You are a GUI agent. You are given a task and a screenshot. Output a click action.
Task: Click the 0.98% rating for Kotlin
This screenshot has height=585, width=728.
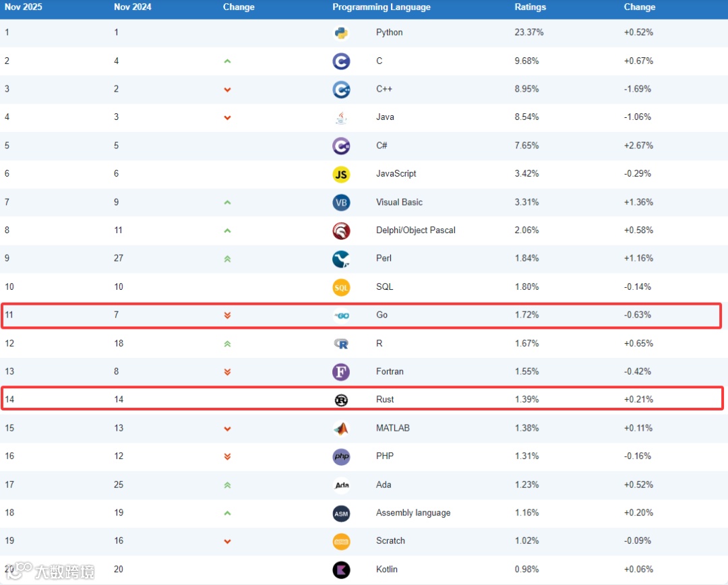click(526, 569)
